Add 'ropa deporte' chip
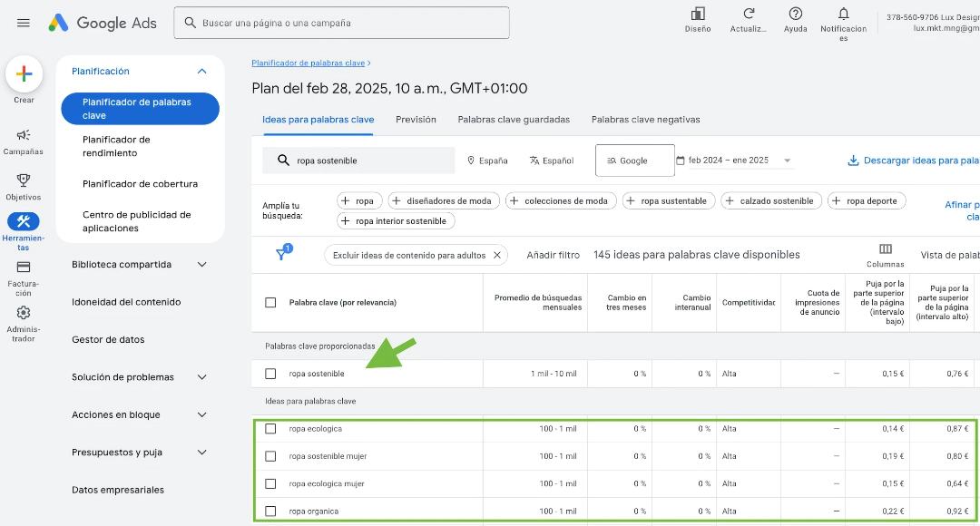The width and height of the screenshot is (980, 526). [x=867, y=201]
